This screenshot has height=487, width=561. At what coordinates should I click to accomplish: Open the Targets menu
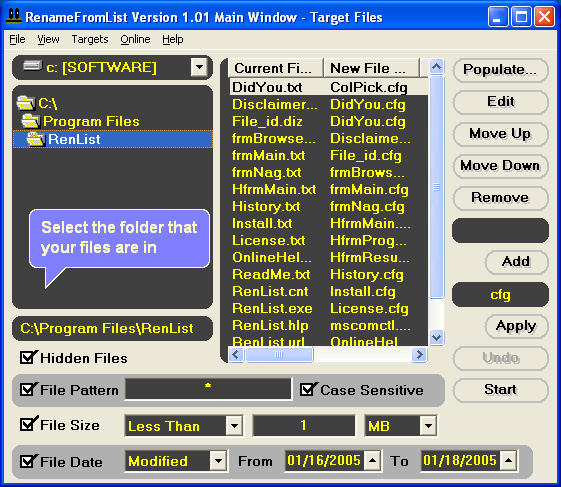(90, 39)
